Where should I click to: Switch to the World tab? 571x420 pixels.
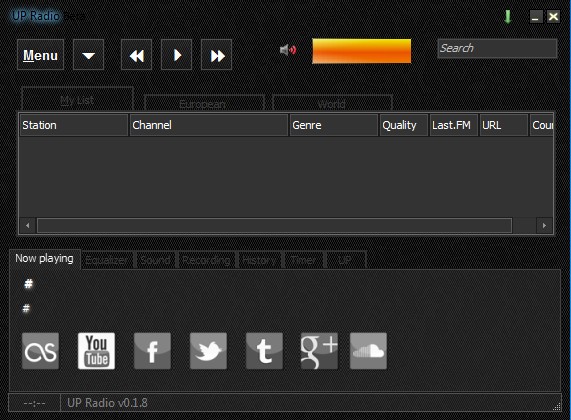pos(332,103)
